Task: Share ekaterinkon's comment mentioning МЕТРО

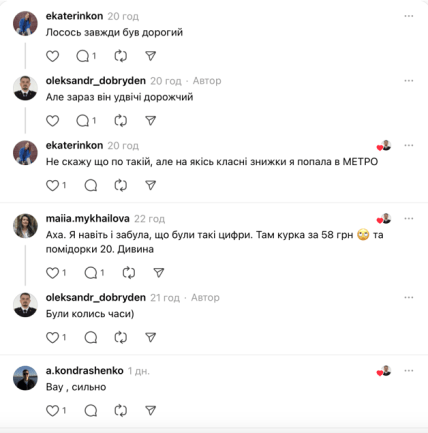Action: coord(151,185)
